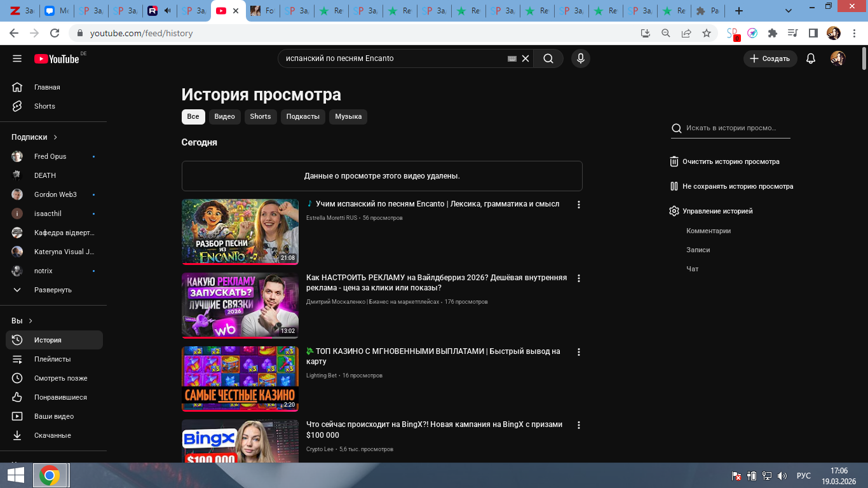
Task: Open options menu for BingX video
Action: click(x=578, y=425)
